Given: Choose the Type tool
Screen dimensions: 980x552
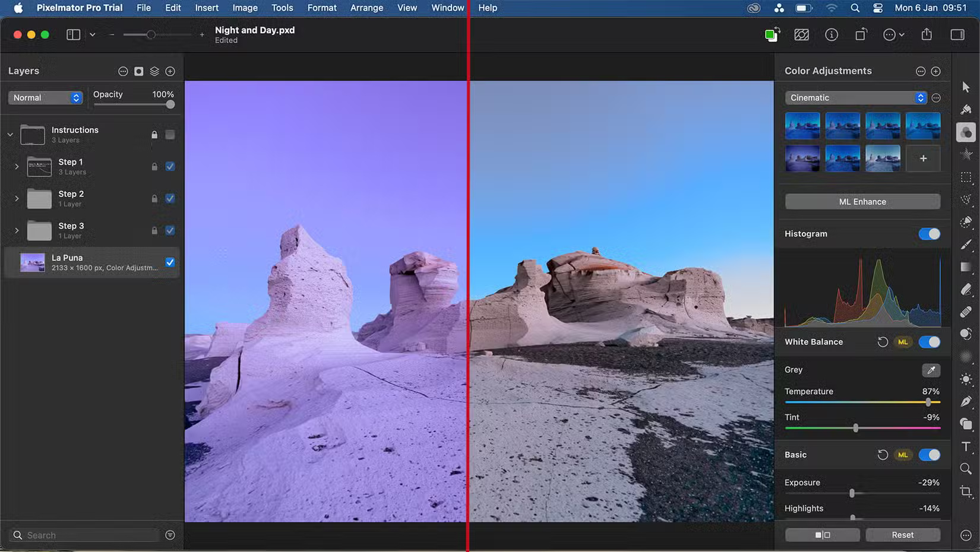Looking at the screenshot, I should [965, 446].
